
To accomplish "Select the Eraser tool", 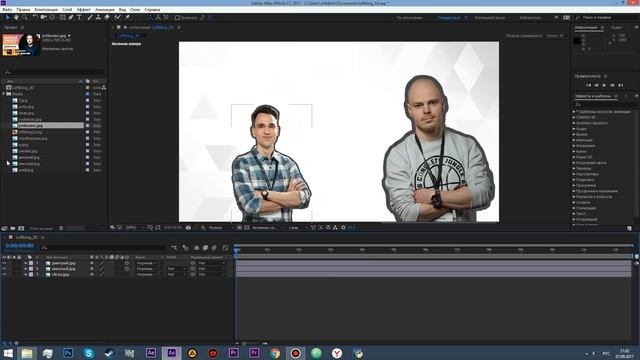I will [107, 18].
